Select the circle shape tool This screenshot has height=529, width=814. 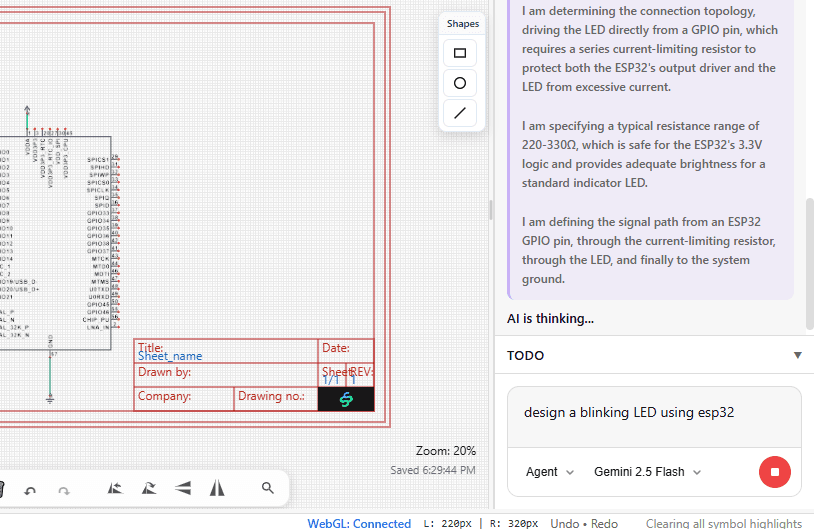tap(460, 83)
